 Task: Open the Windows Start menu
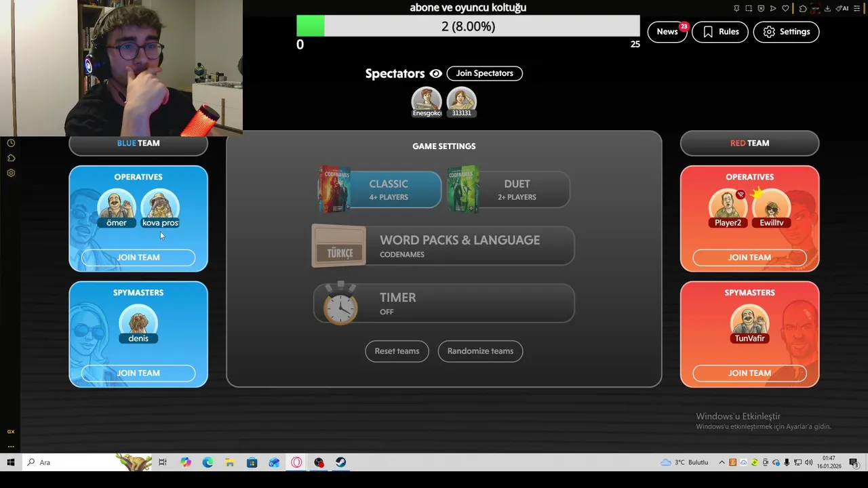coord(11,462)
